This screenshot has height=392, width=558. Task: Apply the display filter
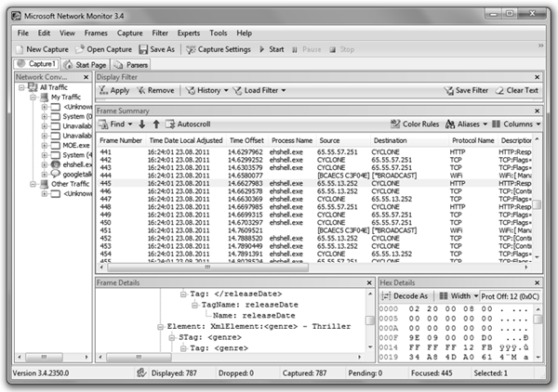[x=113, y=91]
